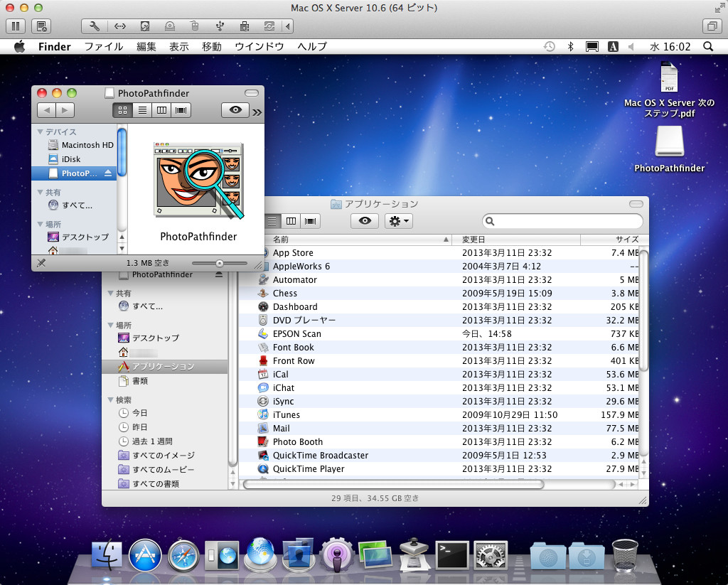Open System Preferences from the Dock

pyautogui.click(x=491, y=555)
